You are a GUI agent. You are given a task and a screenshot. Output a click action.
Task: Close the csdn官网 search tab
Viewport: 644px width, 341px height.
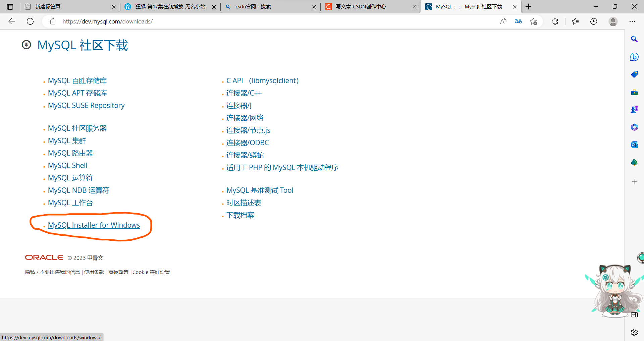(x=314, y=7)
